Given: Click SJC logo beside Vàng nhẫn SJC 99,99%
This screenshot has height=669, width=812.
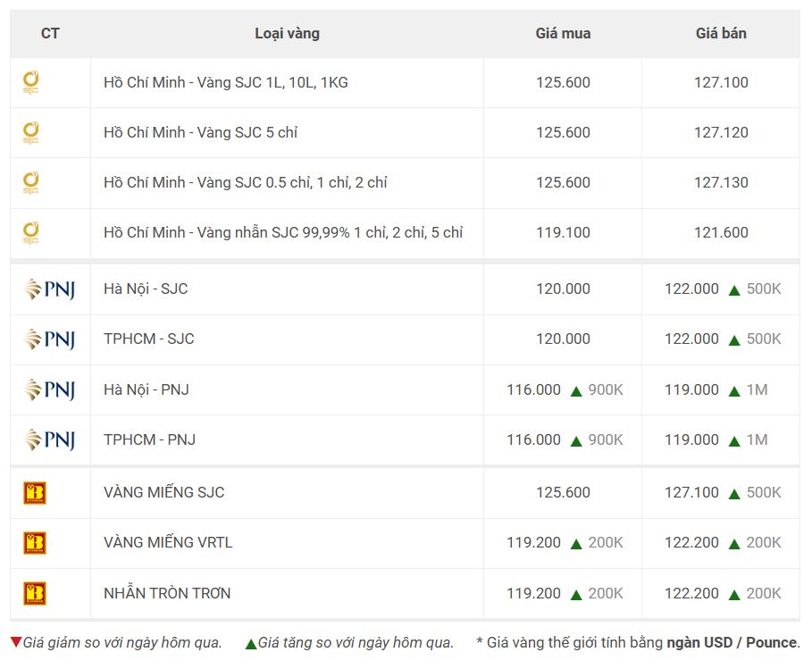Looking at the screenshot, I should [31, 232].
